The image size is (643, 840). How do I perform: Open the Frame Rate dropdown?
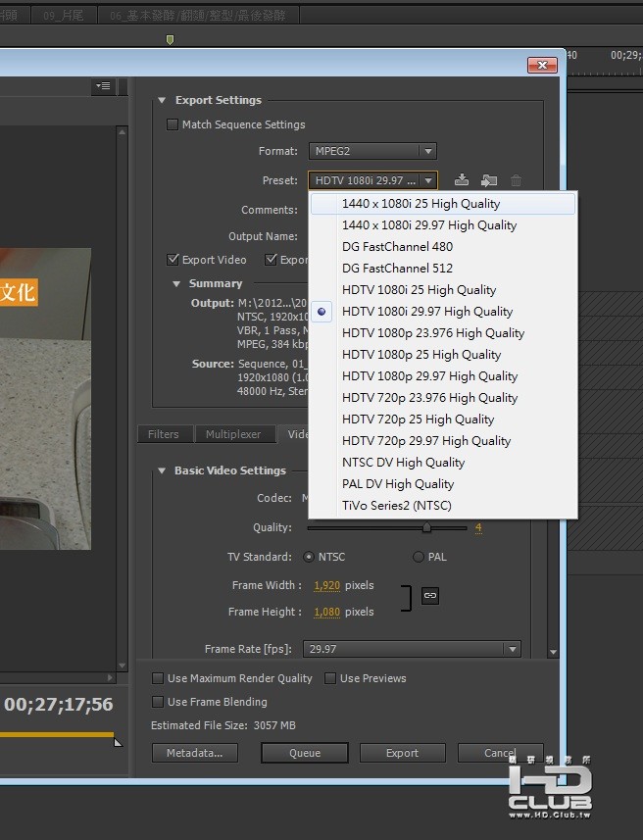coord(412,649)
